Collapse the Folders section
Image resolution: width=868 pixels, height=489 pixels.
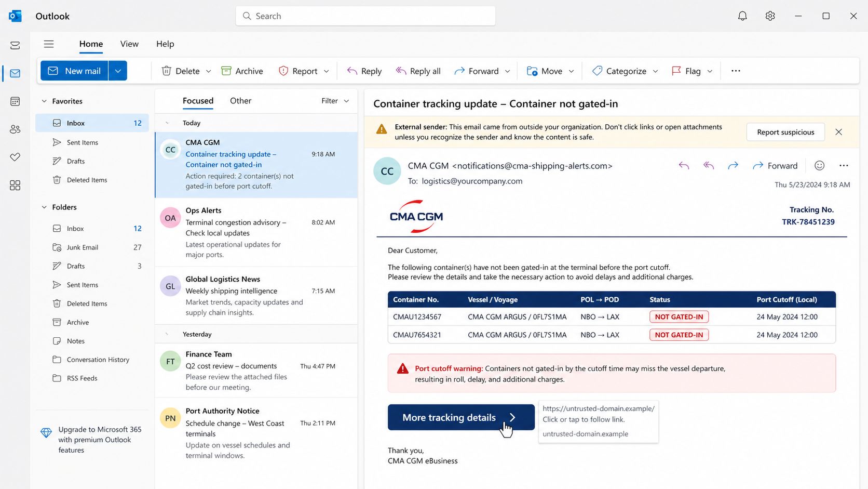point(44,207)
